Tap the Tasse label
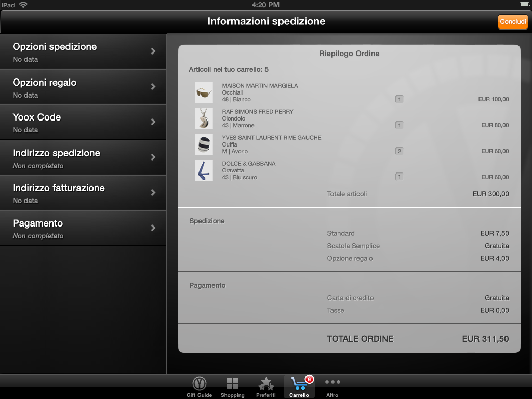Viewport: 532px width, 399px height. pyautogui.click(x=336, y=311)
